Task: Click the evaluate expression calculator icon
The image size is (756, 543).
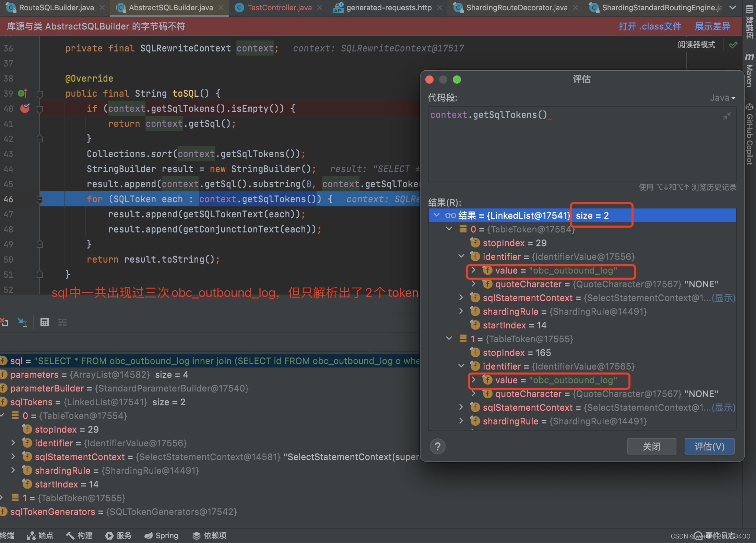Action: pos(45,322)
